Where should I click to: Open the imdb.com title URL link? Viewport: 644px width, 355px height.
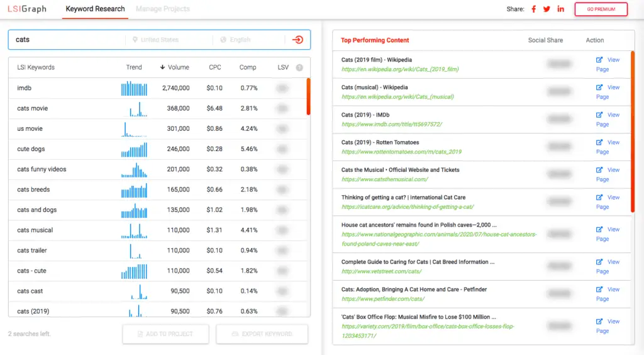click(x=392, y=124)
